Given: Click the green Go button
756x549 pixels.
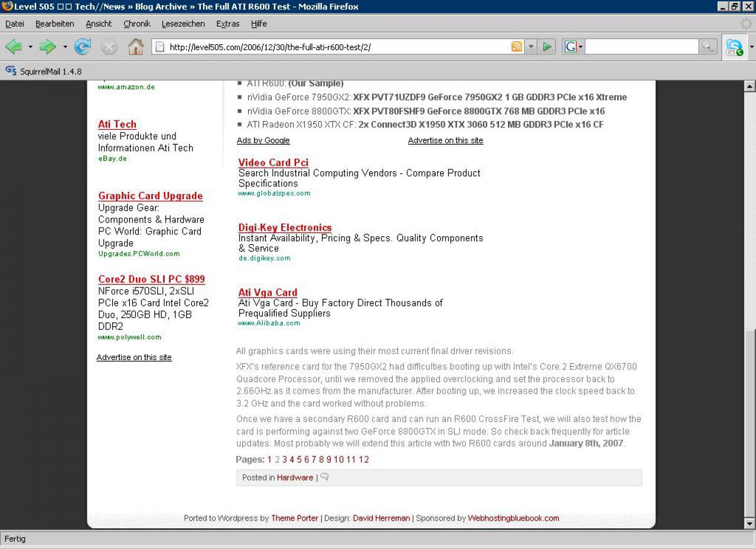Looking at the screenshot, I should (x=548, y=47).
